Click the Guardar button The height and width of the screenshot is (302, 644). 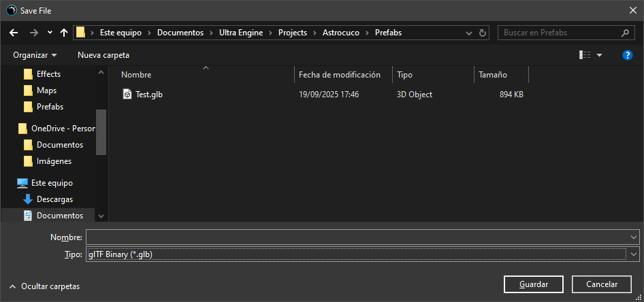coord(534,284)
